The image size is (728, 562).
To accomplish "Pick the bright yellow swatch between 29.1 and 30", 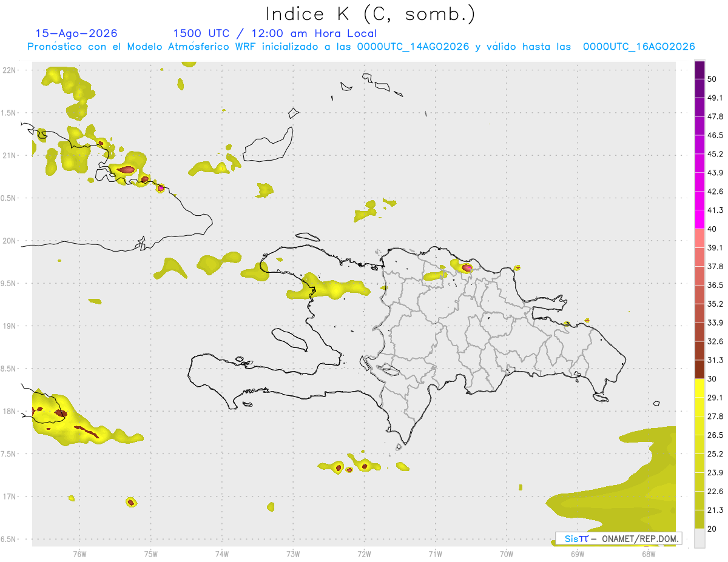I will click(x=699, y=388).
